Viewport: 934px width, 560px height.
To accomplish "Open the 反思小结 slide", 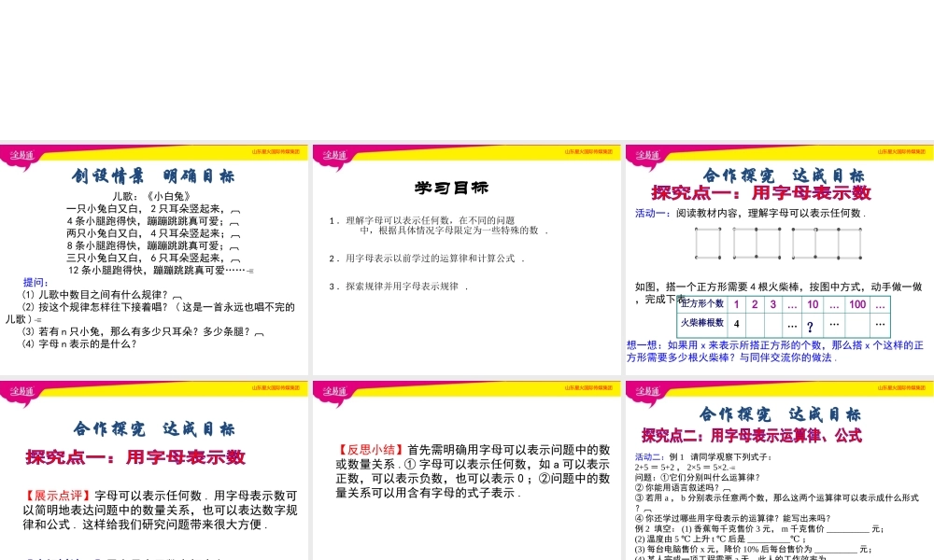I will [x=467, y=467].
